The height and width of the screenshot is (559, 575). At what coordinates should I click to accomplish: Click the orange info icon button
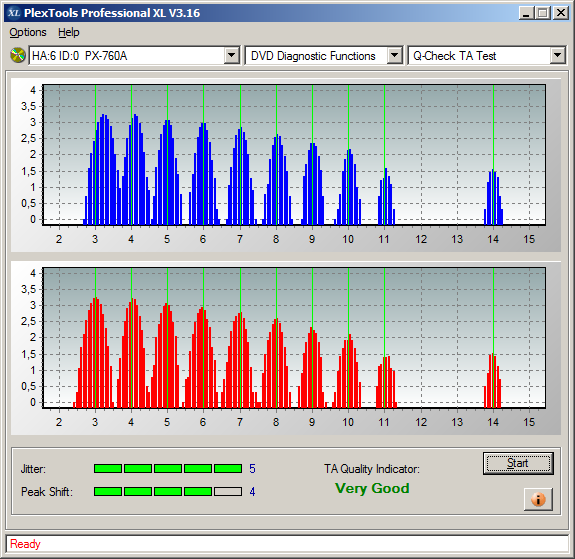tap(538, 499)
